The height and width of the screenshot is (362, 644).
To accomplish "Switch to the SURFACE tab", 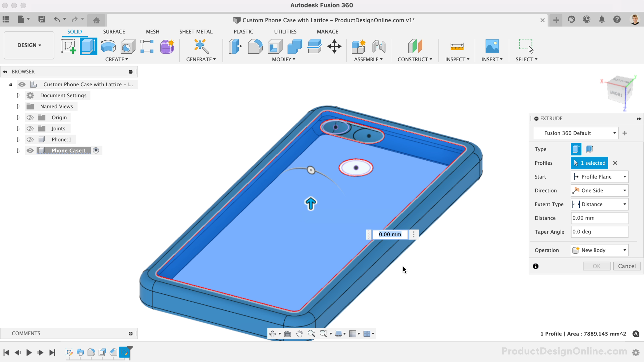I will point(114,31).
